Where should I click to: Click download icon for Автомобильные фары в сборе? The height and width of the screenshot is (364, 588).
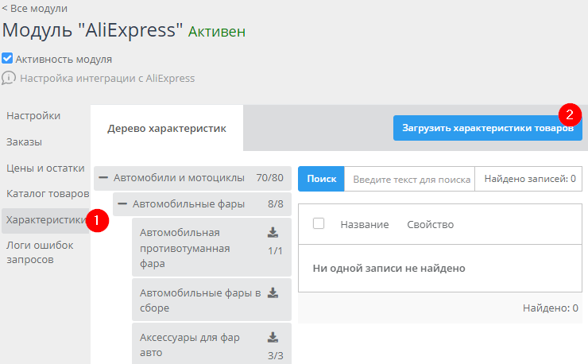(x=273, y=292)
